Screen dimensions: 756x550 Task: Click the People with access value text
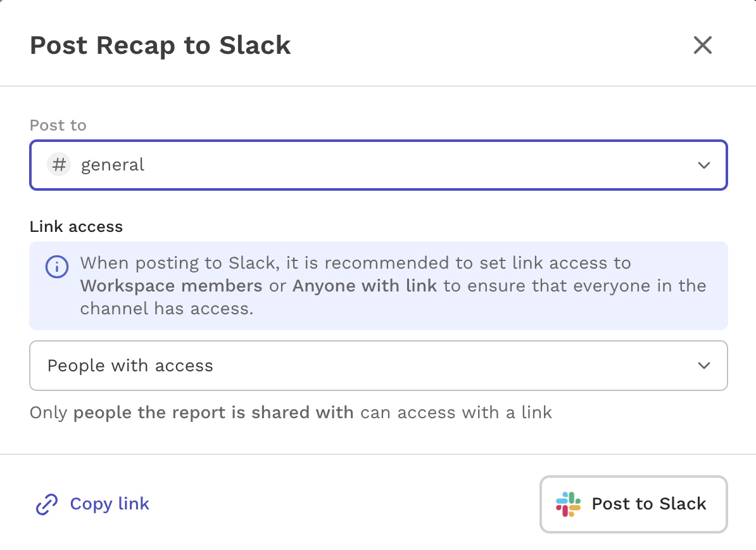(130, 366)
